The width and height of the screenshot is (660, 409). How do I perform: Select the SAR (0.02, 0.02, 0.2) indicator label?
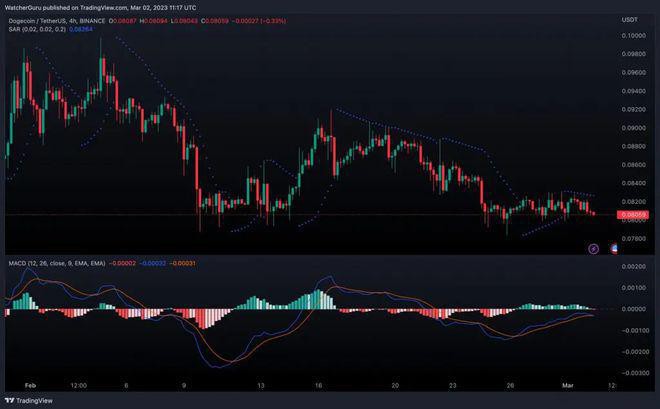(31, 30)
